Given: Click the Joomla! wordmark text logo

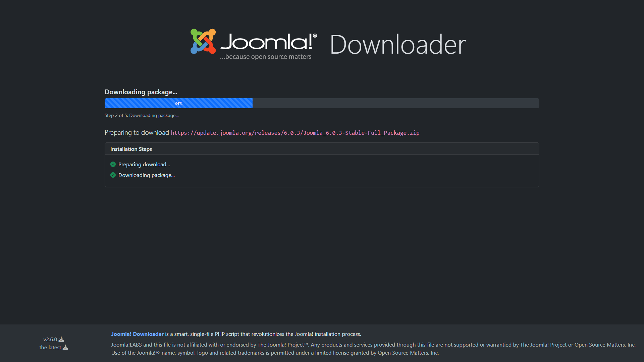Looking at the screenshot, I should [x=267, y=42].
